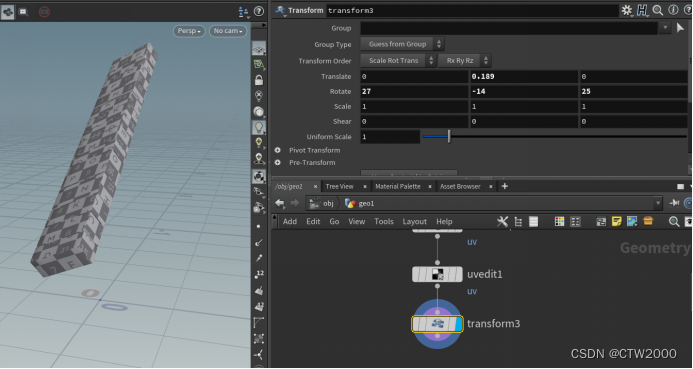Click the node info 'i' icon
Viewport: 693px width, 369px height.
[673, 10]
